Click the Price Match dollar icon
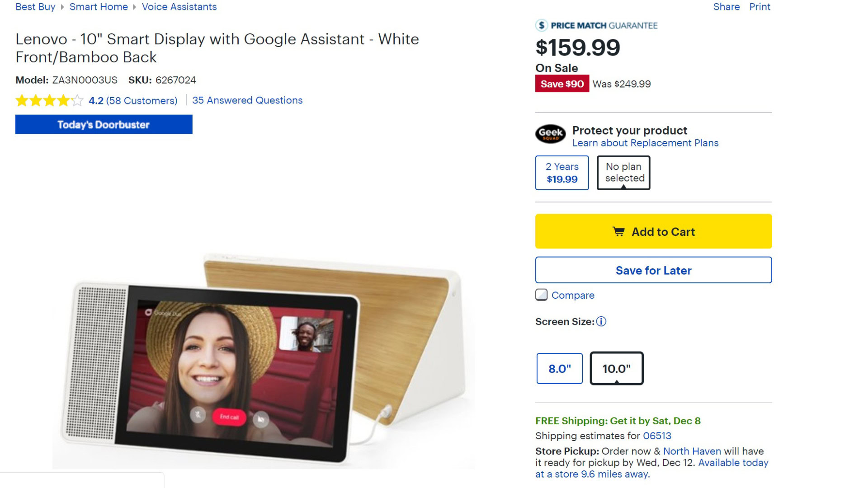 (x=541, y=25)
